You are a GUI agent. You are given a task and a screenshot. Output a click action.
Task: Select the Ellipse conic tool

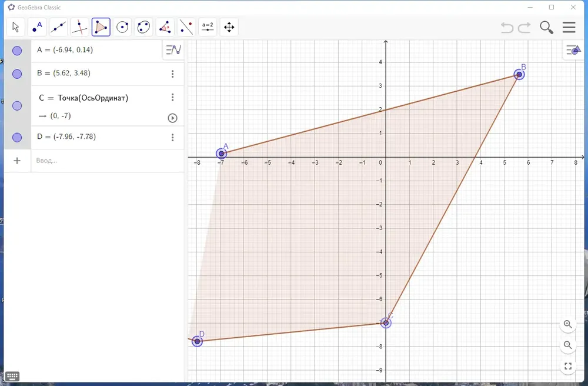143,27
